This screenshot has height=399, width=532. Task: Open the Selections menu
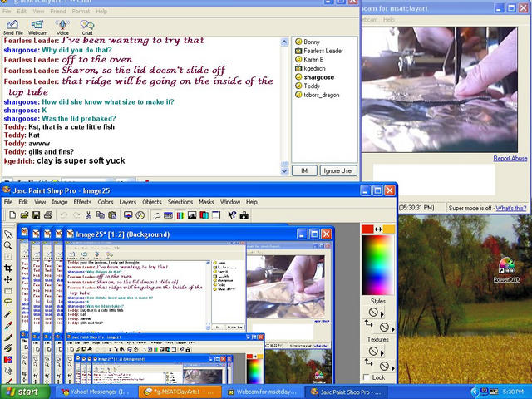click(x=180, y=202)
